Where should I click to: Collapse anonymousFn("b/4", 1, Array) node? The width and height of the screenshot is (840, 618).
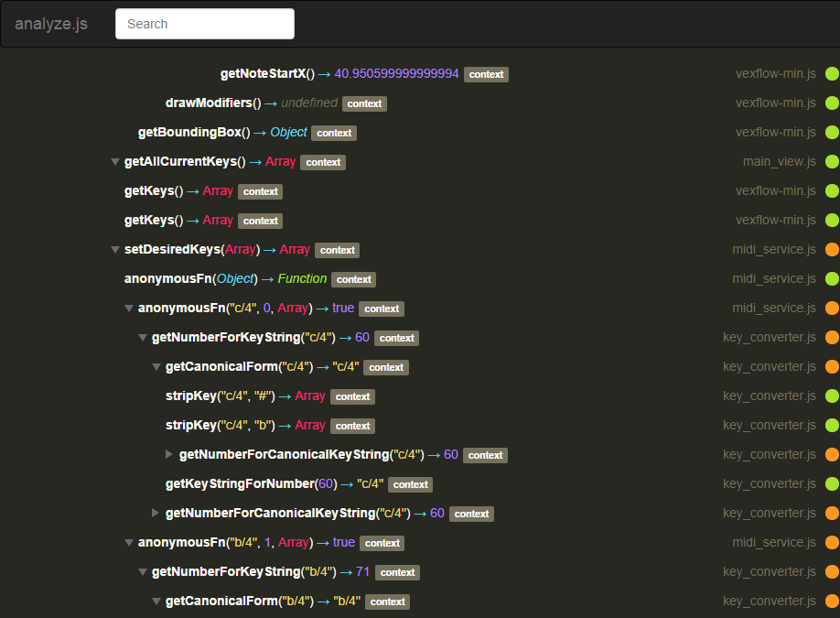(x=128, y=543)
